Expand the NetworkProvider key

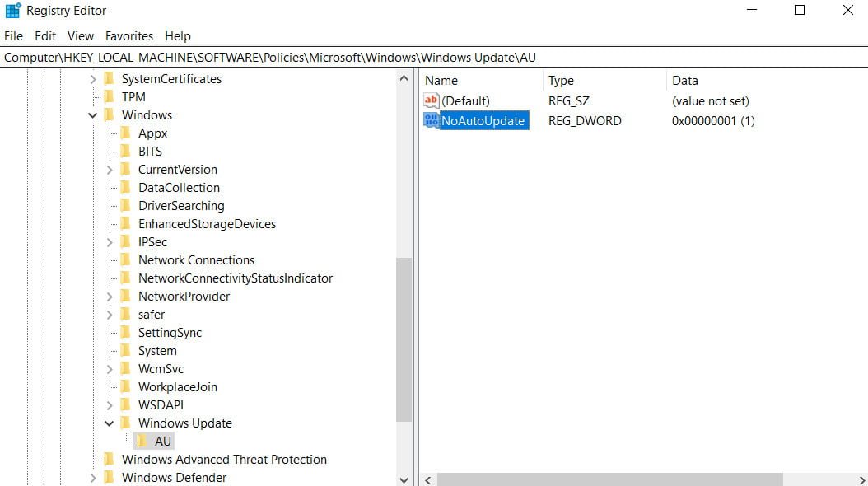click(x=110, y=297)
